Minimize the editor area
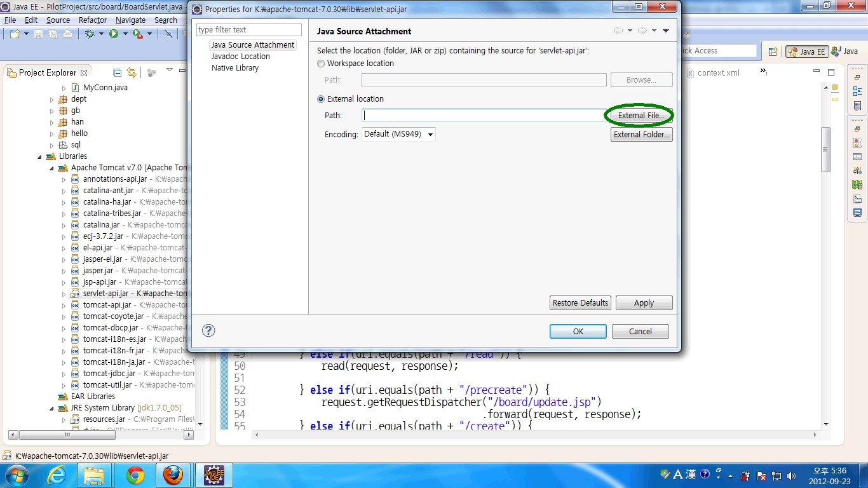This screenshot has height=488, width=868. (x=816, y=71)
